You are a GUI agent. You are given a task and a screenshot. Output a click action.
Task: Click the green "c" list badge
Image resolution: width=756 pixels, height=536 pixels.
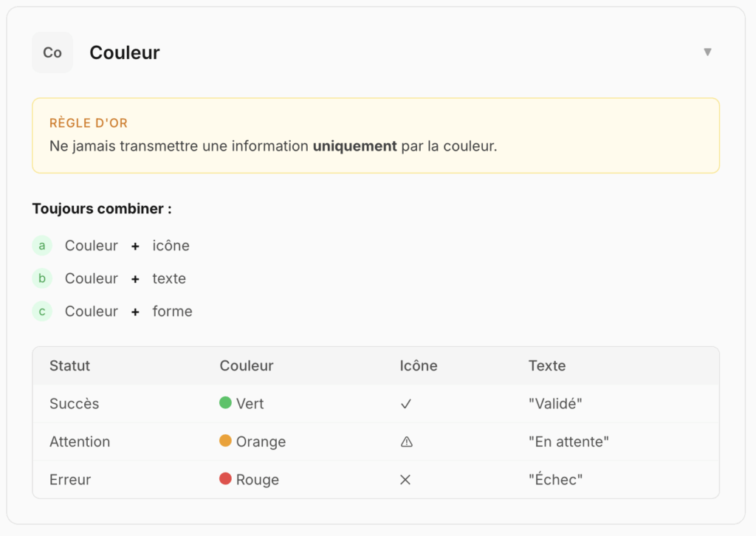click(x=42, y=312)
